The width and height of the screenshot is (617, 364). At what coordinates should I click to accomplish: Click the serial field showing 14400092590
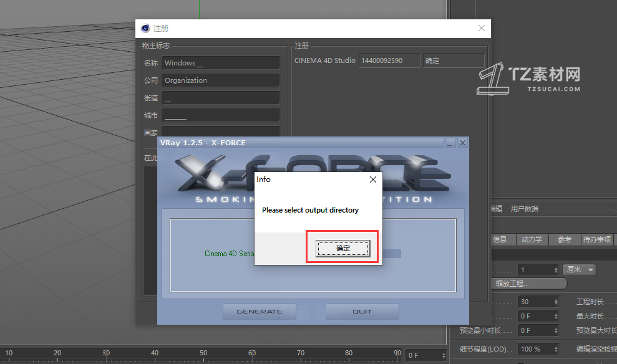pyautogui.click(x=389, y=60)
